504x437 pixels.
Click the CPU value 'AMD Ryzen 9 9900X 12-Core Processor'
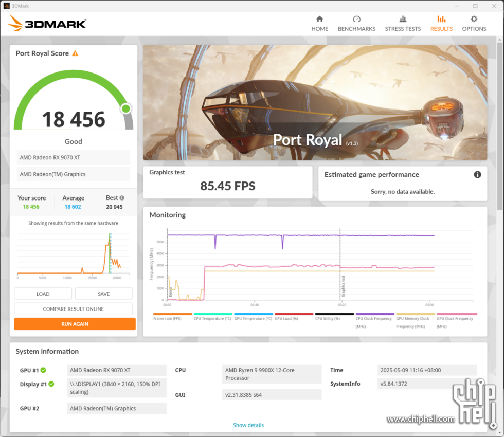[x=272, y=374]
